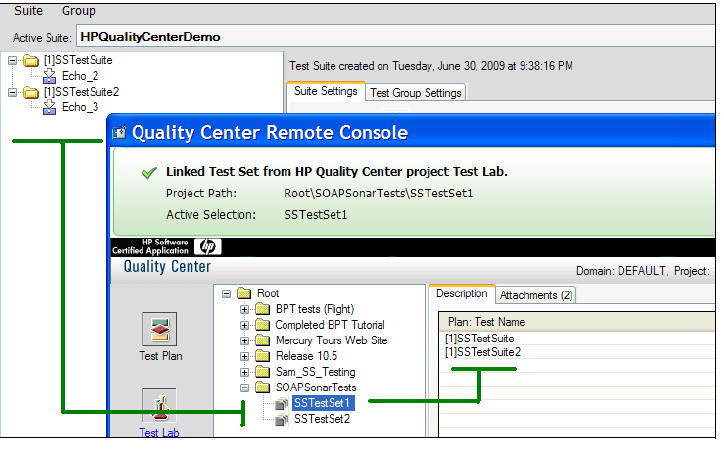Image resolution: width=724 pixels, height=449 pixels.
Task: Select [1]SSTestSuite2 in the suite tree
Action: [x=81, y=92]
